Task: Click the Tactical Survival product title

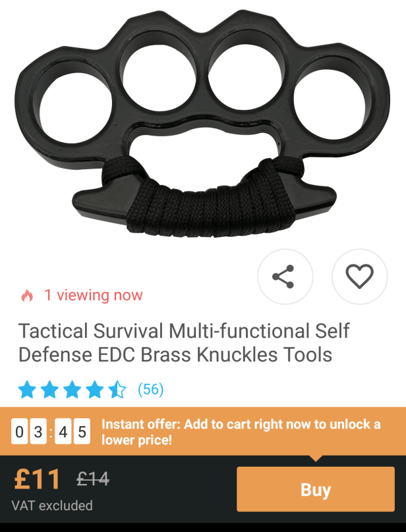Action: tap(184, 342)
